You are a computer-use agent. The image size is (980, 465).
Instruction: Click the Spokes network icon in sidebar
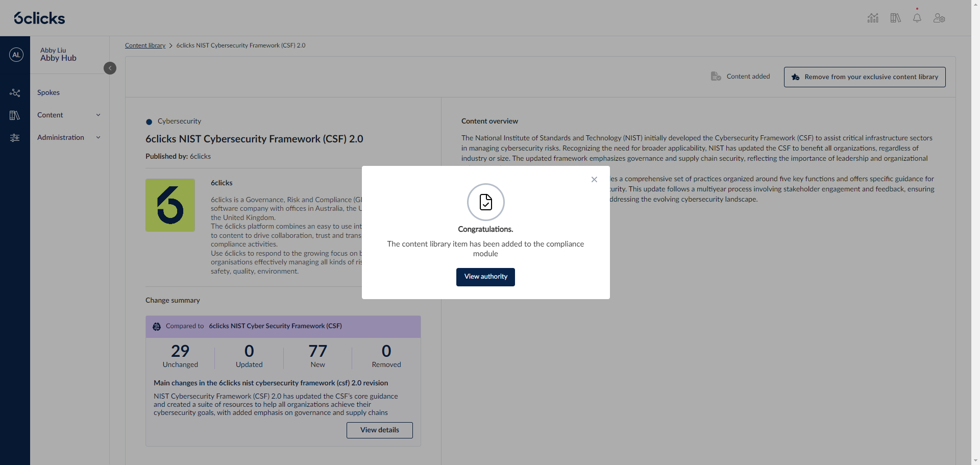pos(15,93)
